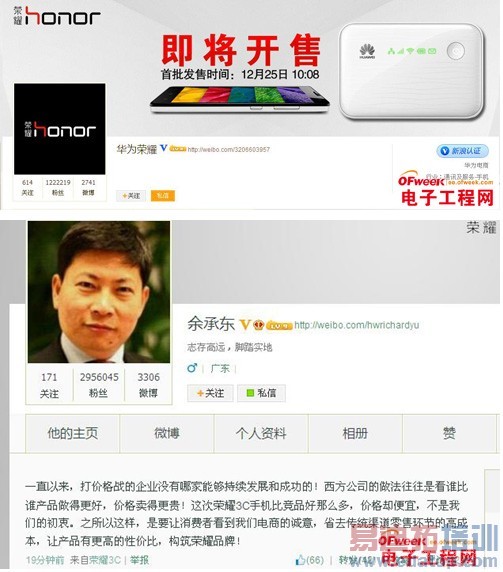Click the male gender symbol icon
This screenshot has height=572, width=503.
point(192,368)
